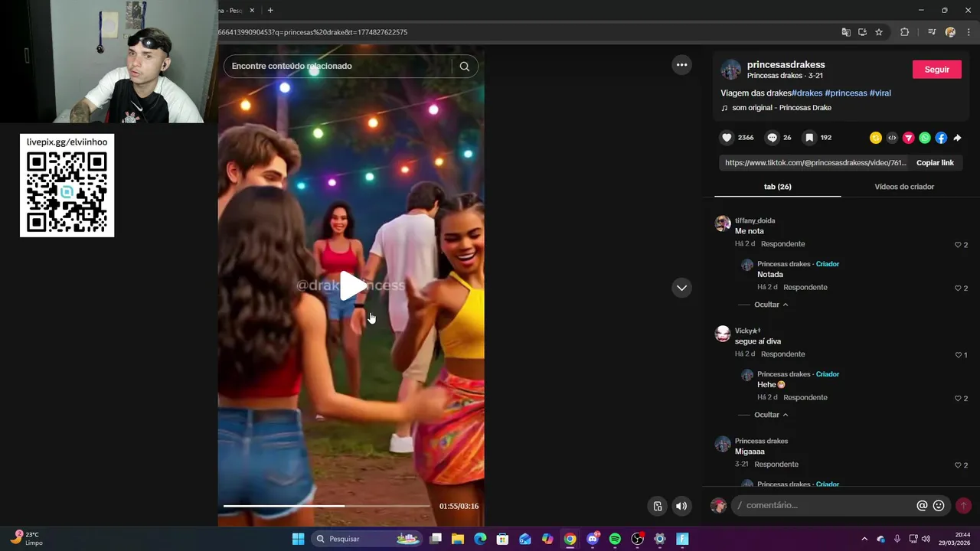Screen dimensions: 980x551
Task: Install app via the Chrome install icon
Action: [862, 32]
